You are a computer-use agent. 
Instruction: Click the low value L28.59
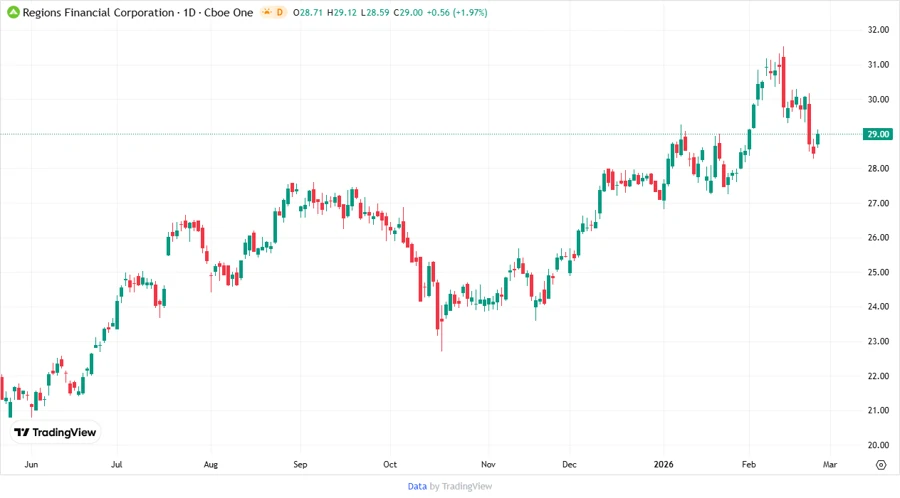point(375,13)
